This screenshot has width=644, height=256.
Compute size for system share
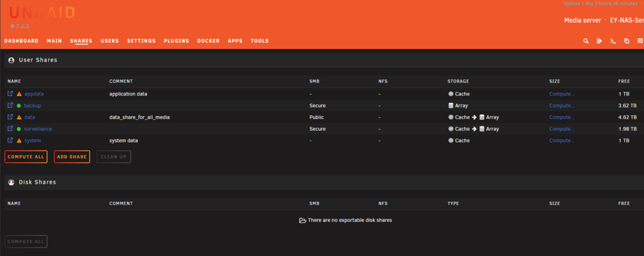point(562,141)
